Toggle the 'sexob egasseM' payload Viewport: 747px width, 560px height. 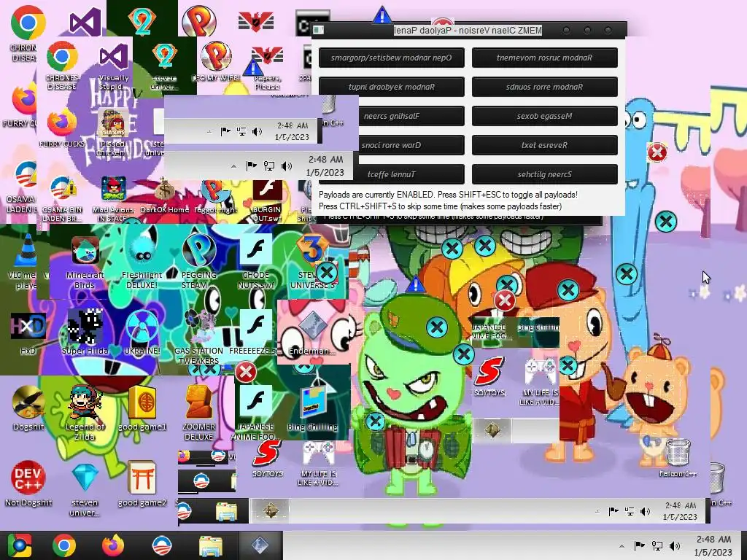click(x=544, y=116)
